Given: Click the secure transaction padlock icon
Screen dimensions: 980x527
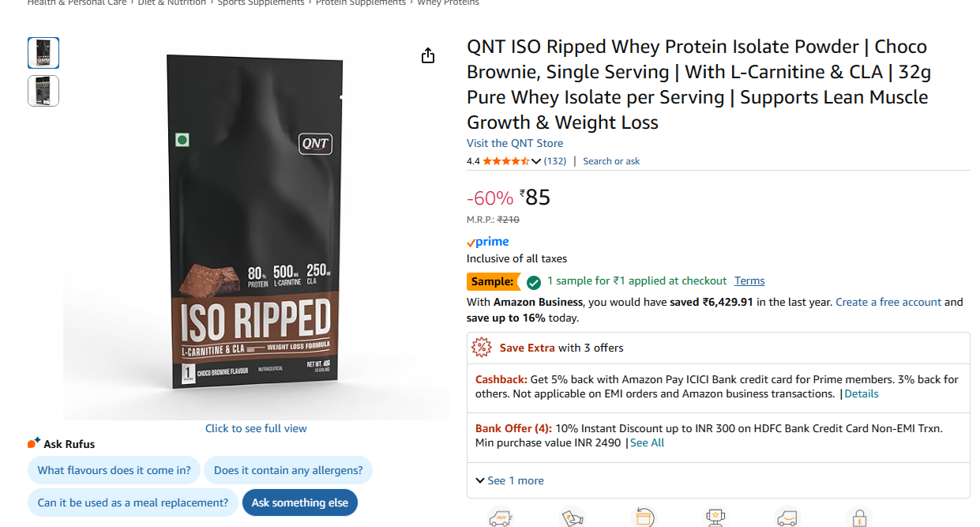Looking at the screenshot, I should pyautogui.click(x=859, y=518).
